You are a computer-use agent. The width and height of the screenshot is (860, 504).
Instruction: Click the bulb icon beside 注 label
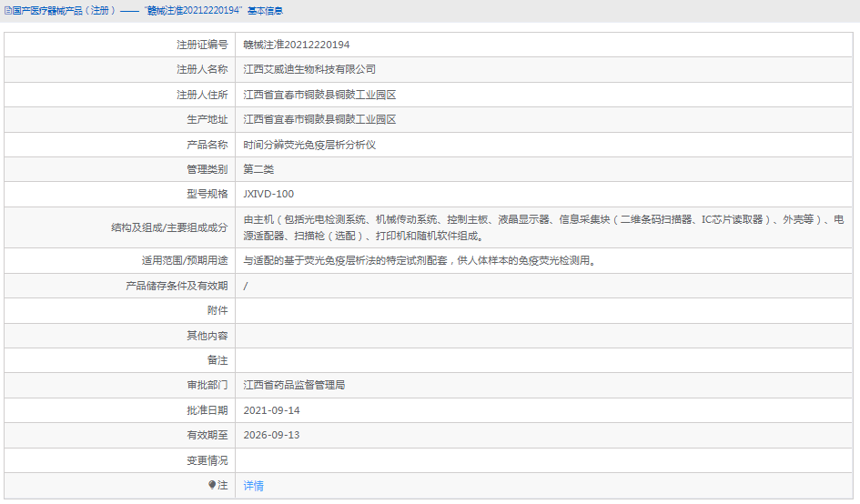point(212,485)
